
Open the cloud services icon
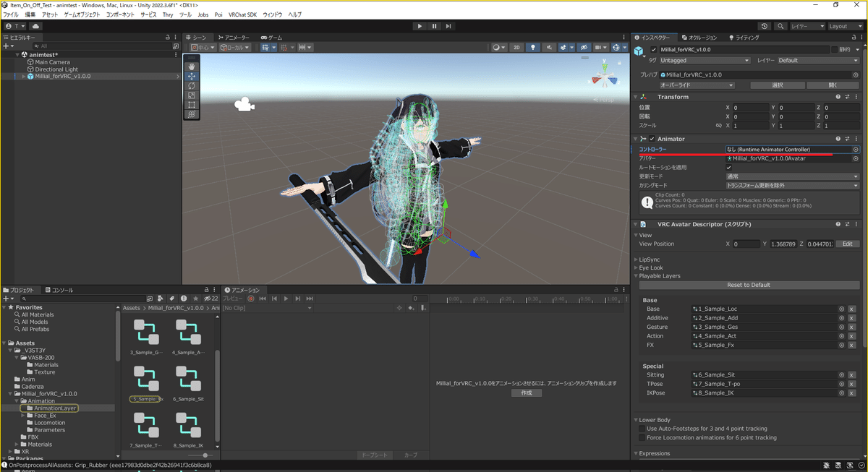35,26
